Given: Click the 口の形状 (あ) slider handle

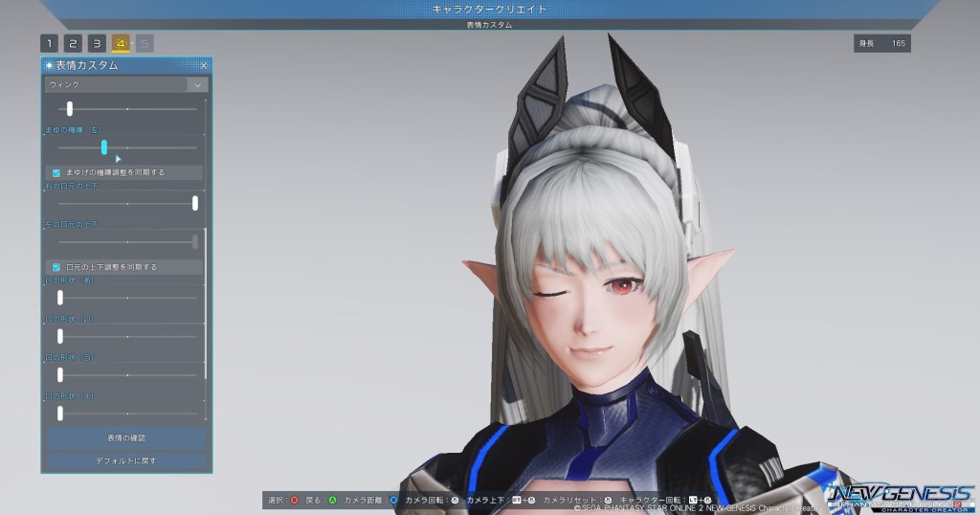Looking at the screenshot, I should tap(60, 298).
